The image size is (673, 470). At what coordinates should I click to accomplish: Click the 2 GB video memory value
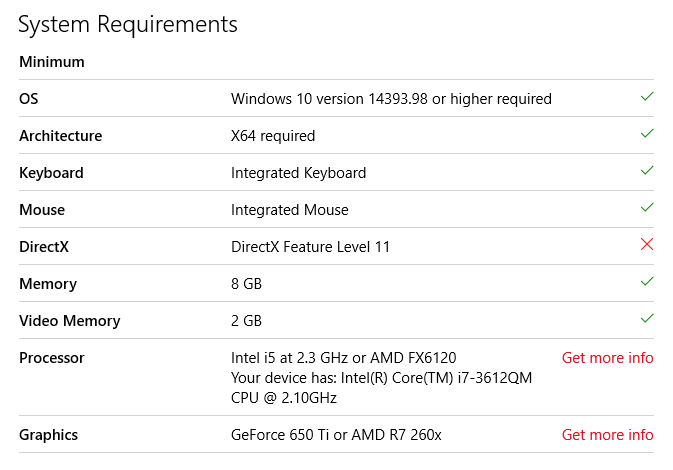click(246, 321)
